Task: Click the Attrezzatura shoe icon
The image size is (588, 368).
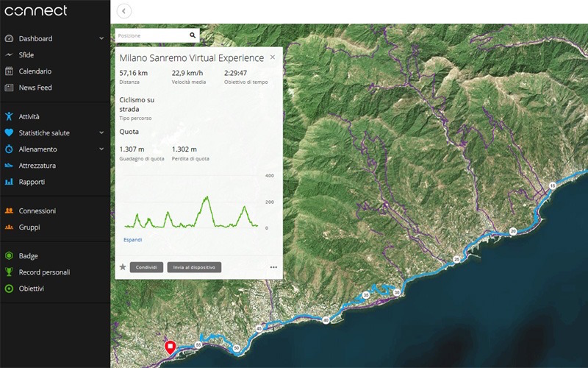Action: (x=9, y=165)
